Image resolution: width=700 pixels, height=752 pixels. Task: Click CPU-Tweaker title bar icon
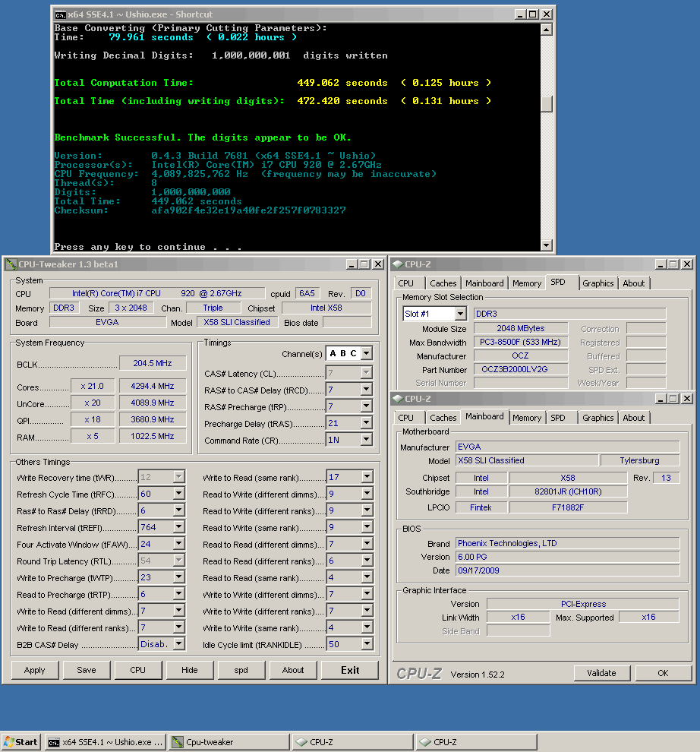click(x=11, y=264)
